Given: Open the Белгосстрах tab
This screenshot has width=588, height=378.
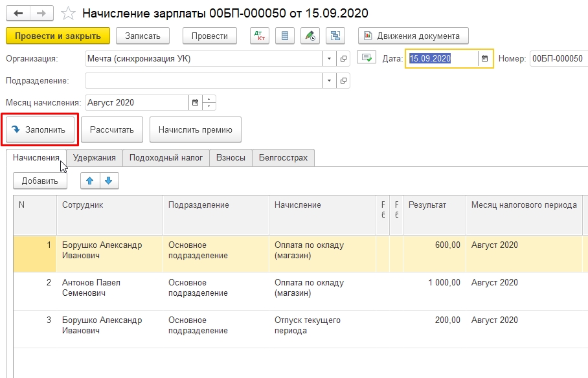Looking at the screenshot, I should click(283, 157).
